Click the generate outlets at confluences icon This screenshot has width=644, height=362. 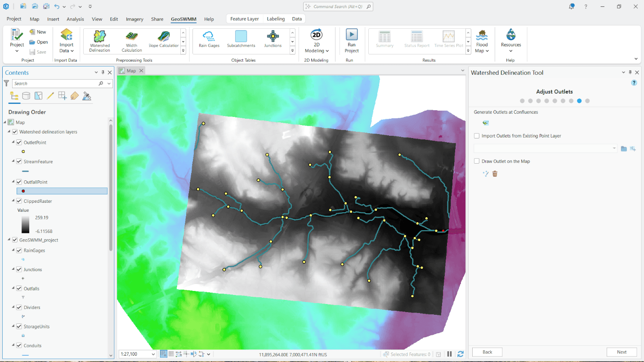click(486, 123)
